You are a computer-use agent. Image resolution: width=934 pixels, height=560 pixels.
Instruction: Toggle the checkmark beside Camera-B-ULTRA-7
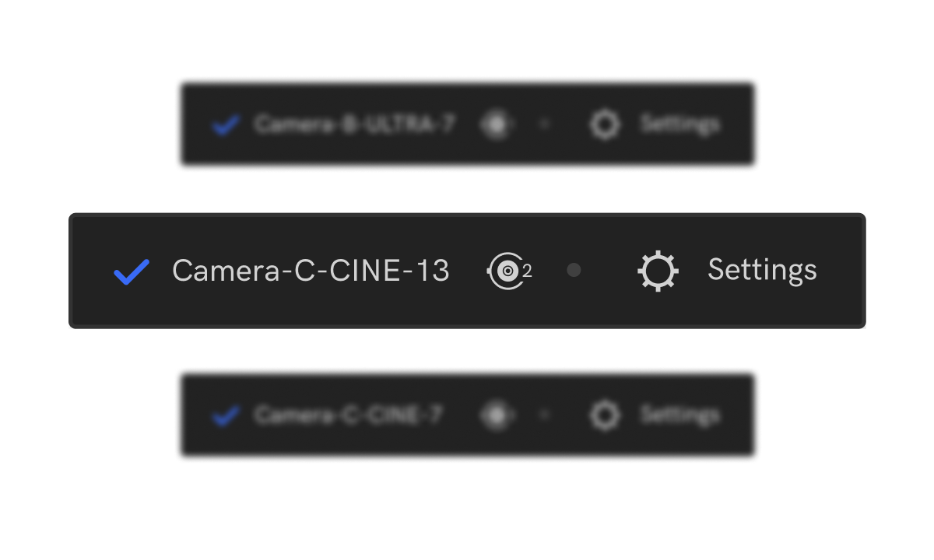click(x=226, y=124)
